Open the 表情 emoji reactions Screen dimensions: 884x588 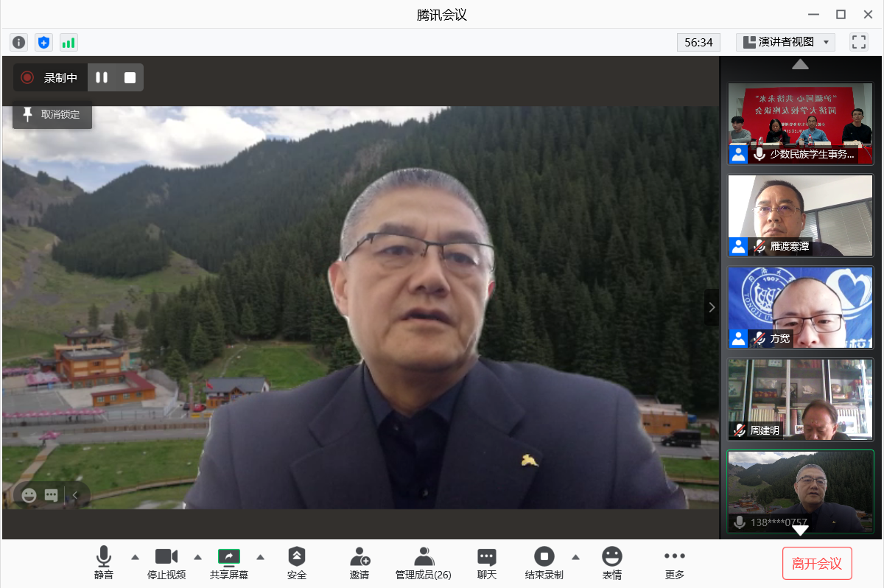611,563
